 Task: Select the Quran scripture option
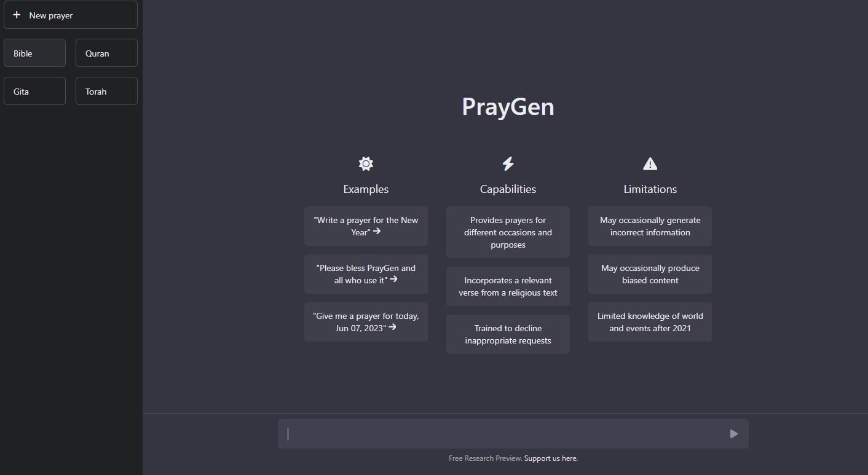point(106,53)
